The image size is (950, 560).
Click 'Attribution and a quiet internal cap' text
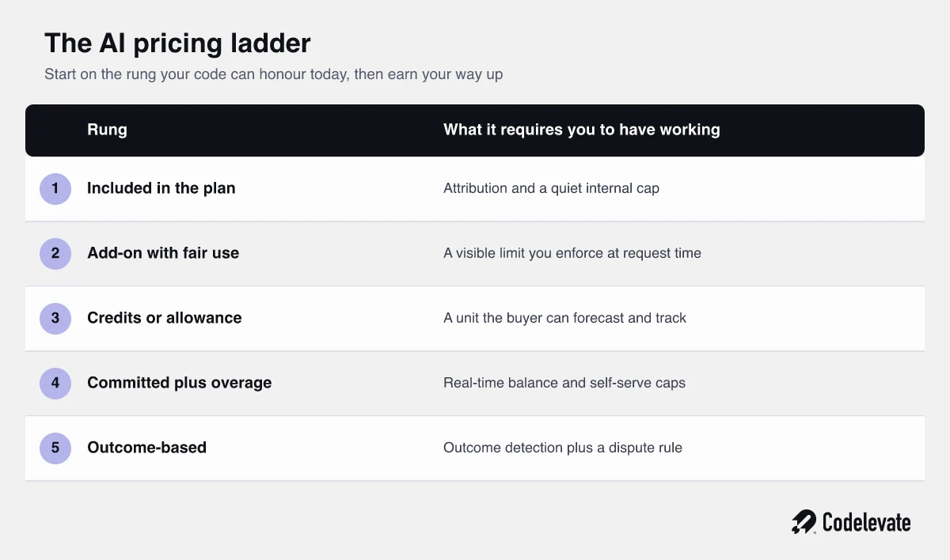551,188
